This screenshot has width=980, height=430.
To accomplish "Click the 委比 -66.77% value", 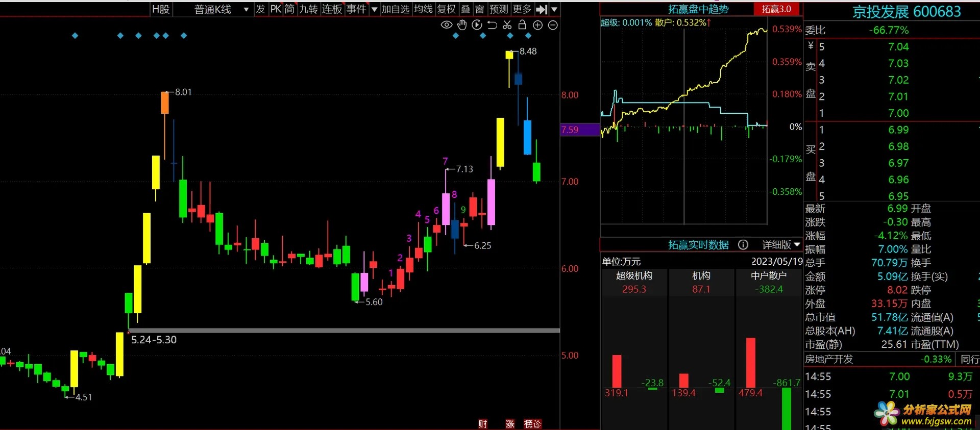I will point(889,30).
